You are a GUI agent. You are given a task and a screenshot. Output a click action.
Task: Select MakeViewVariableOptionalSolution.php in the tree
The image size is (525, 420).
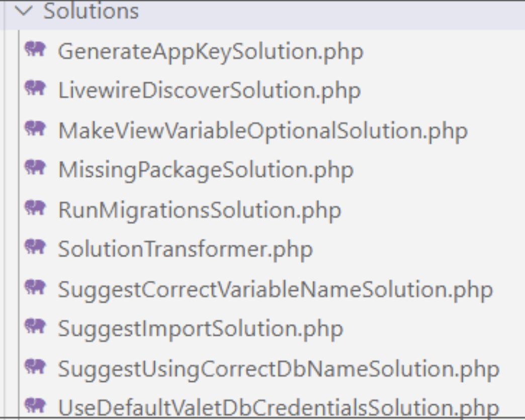[263, 131]
